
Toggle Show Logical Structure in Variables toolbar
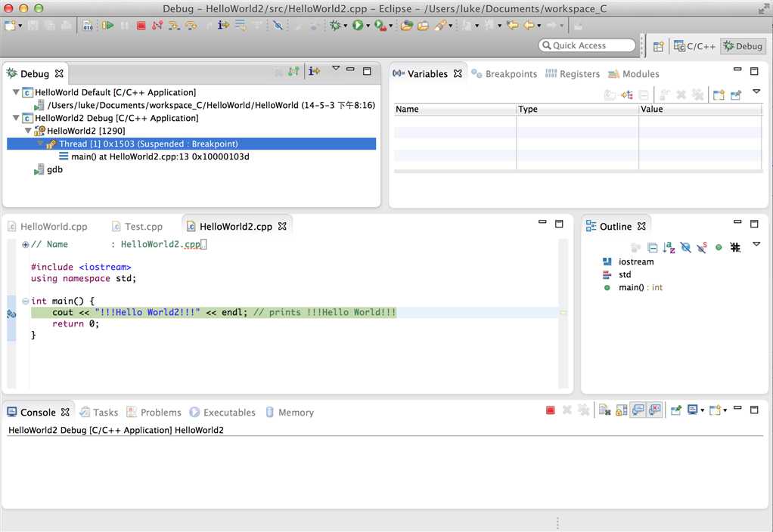coord(627,94)
